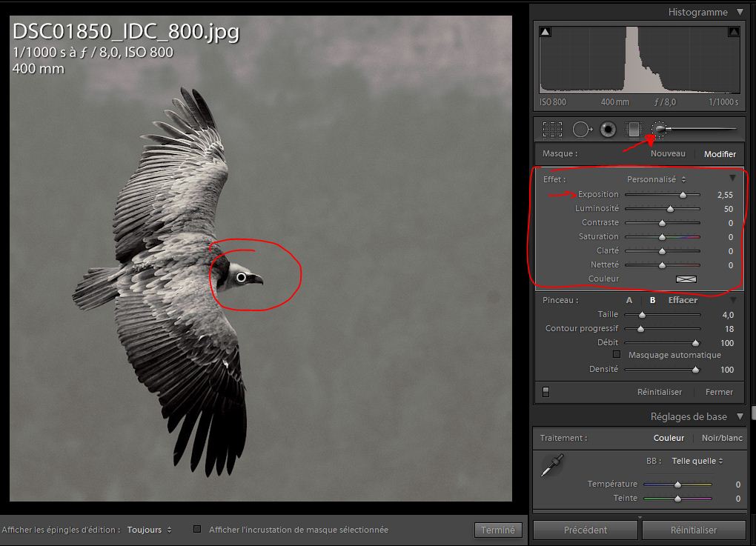This screenshot has width=756, height=546.
Task: Switch to brush B
Action: pyautogui.click(x=652, y=300)
